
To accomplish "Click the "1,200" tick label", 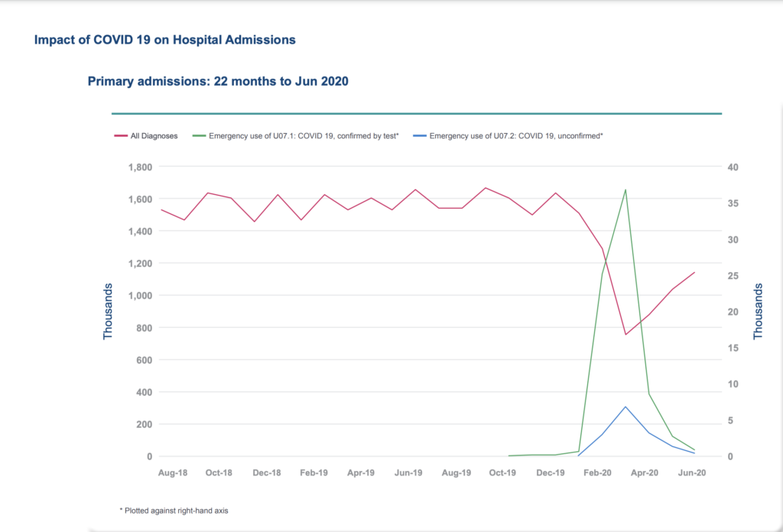I will [x=141, y=264].
